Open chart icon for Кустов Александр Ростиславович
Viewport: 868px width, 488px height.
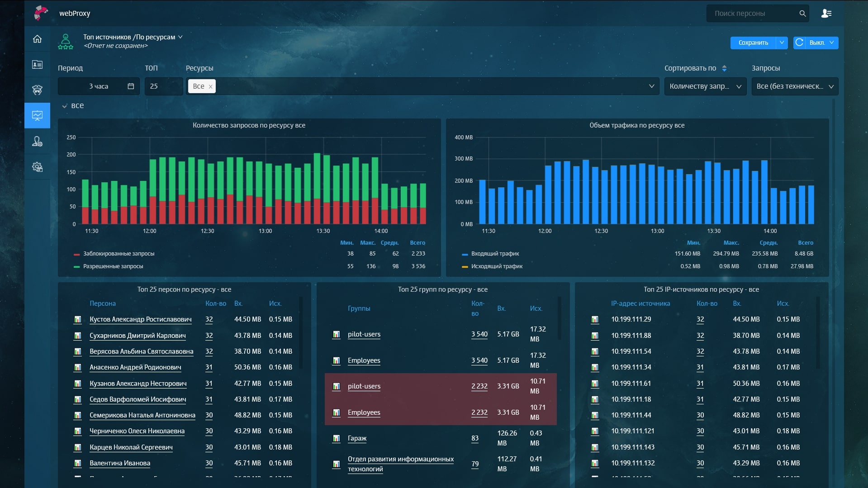[78, 320]
